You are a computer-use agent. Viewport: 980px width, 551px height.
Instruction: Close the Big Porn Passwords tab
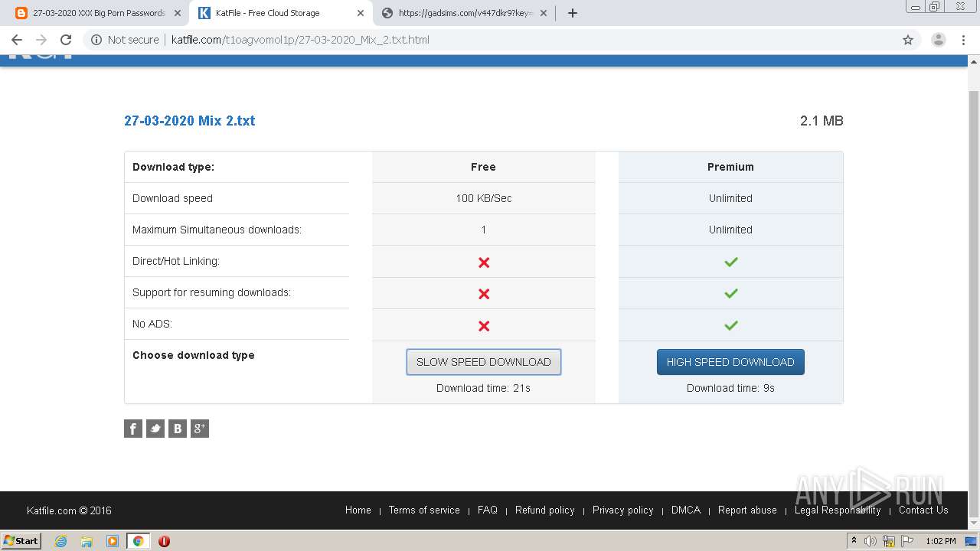[x=177, y=13]
